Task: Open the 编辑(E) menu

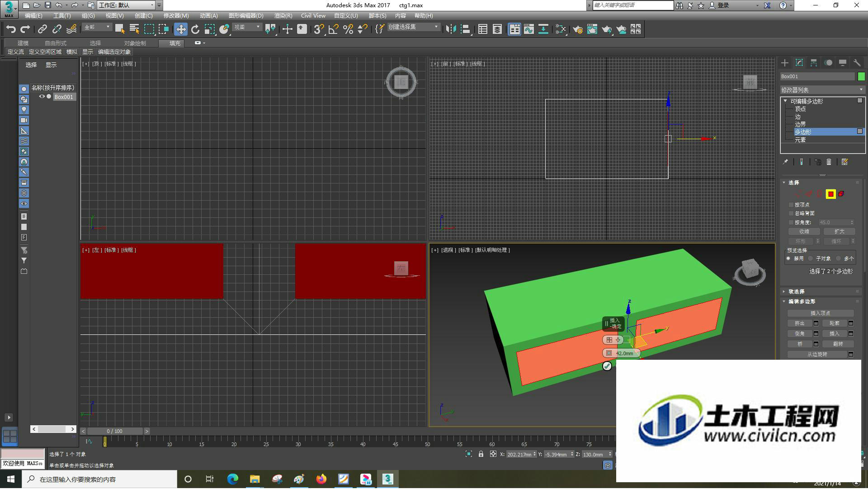Action: [33, 16]
